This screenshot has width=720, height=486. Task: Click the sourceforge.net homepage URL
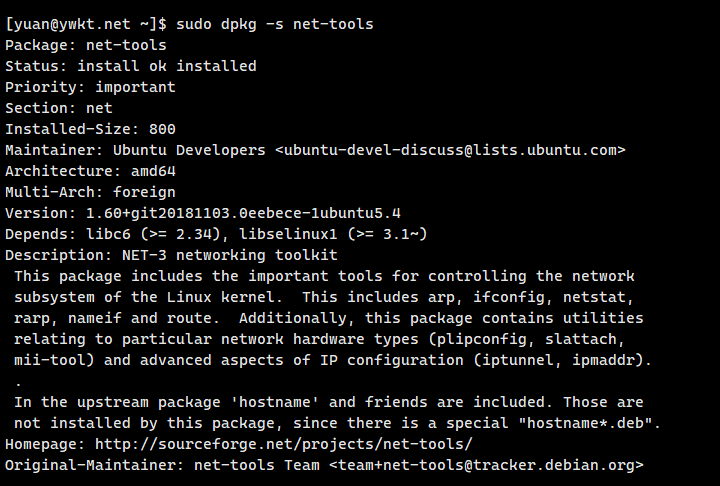tap(283, 444)
